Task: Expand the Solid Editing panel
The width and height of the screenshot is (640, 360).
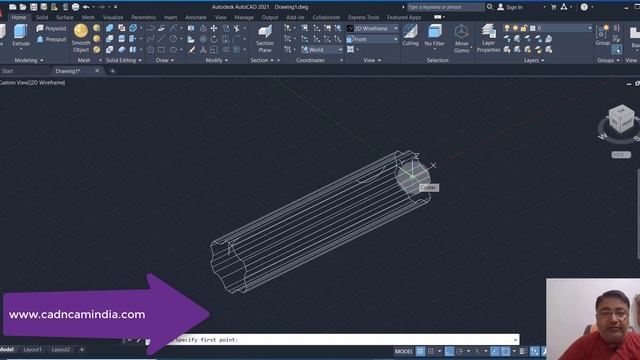Action: [124, 60]
